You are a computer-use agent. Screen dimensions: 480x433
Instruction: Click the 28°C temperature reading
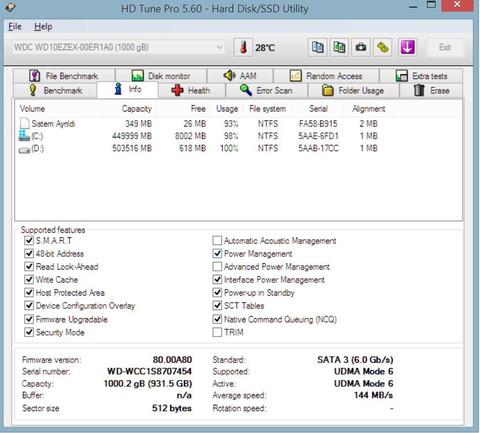click(x=265, y=48)
